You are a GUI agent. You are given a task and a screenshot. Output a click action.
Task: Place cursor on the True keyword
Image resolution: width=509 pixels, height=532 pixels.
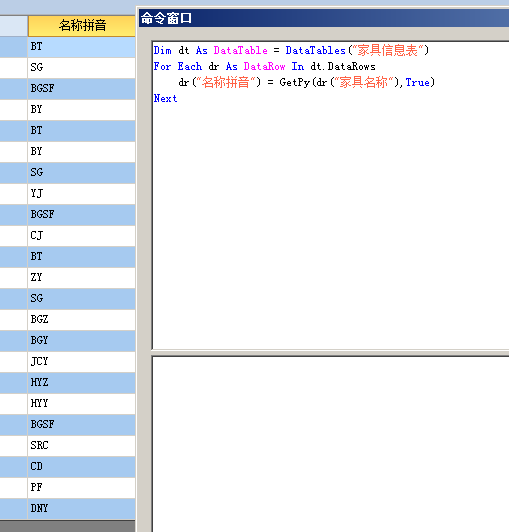418,82
